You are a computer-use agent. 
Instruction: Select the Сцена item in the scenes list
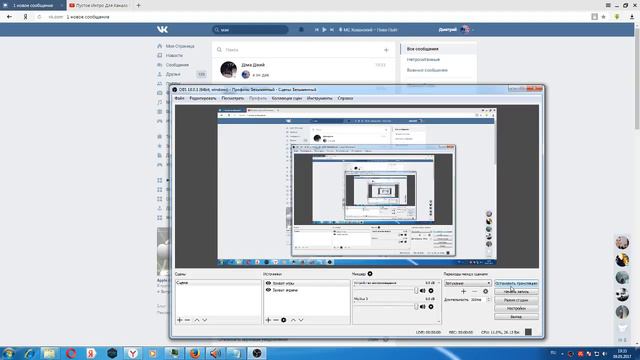(218, 282)
